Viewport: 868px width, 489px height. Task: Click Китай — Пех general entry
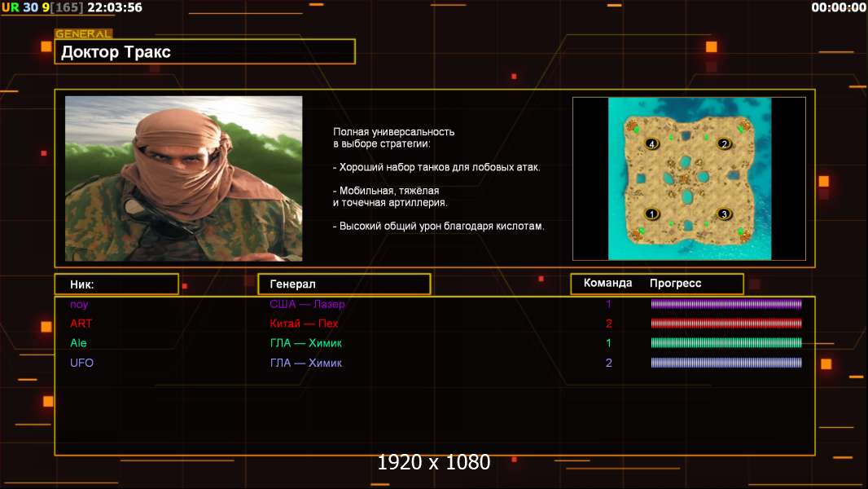pyautogui.click(x=304, y=324)
